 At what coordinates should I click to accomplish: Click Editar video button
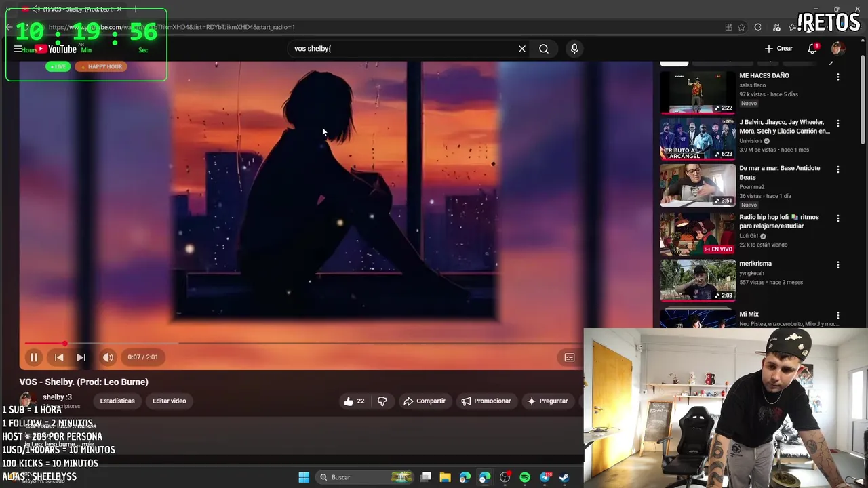pyautogui.click(x=169, y=401)
